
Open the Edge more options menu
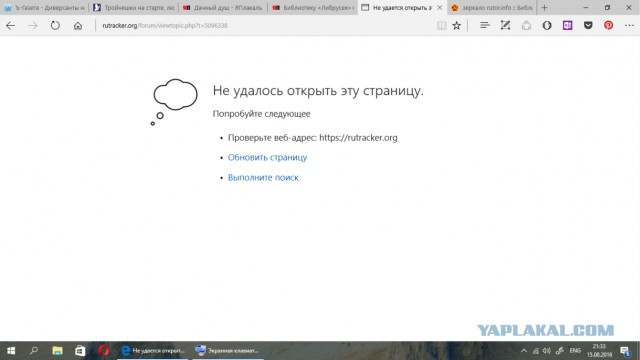tap(629, 25)
